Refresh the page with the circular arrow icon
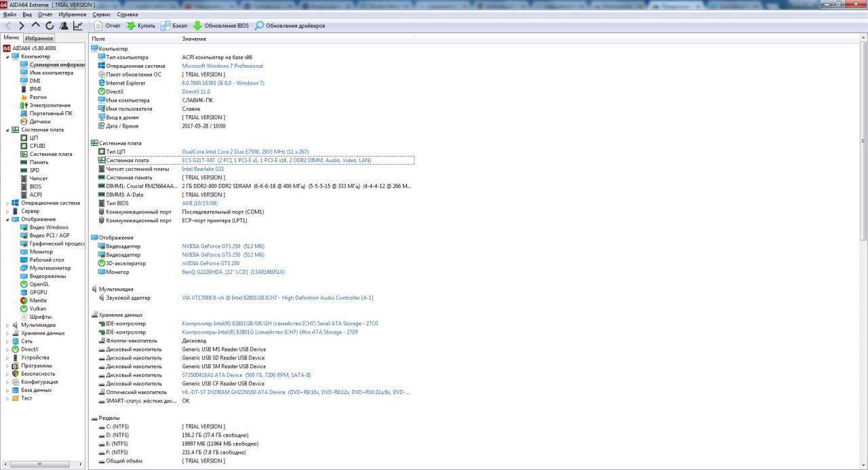Image resolution: width=868 pixels, height=470 pixels. pos(50,26)
